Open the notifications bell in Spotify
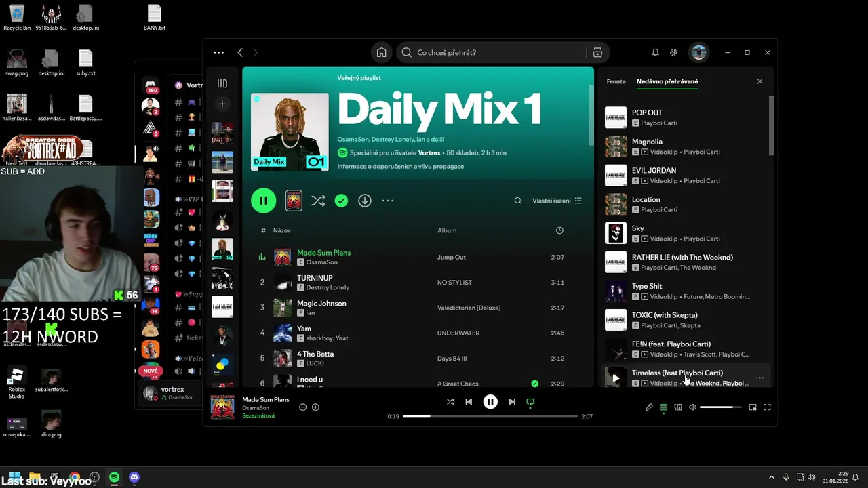This screenshot has height=488, width=868. click(x=655, y=52)
